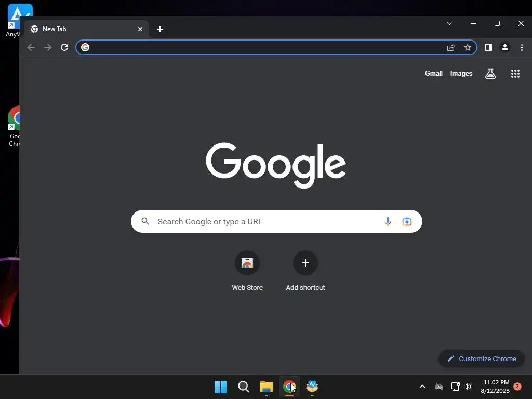This screenshot has width=532, height=399.
Task: Expand the tab search chevron
Action: click(x=449, y=23)
